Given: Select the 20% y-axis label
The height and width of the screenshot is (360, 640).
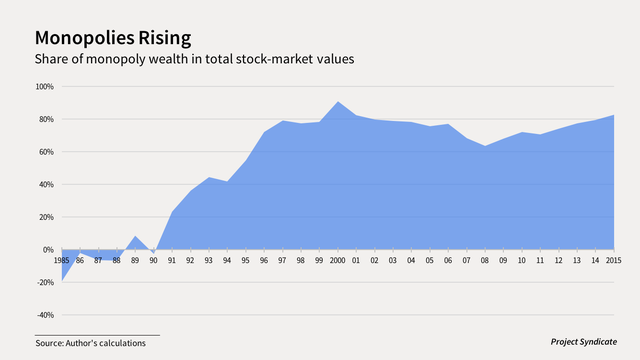Looking at the screenshot, I should 46,217.
